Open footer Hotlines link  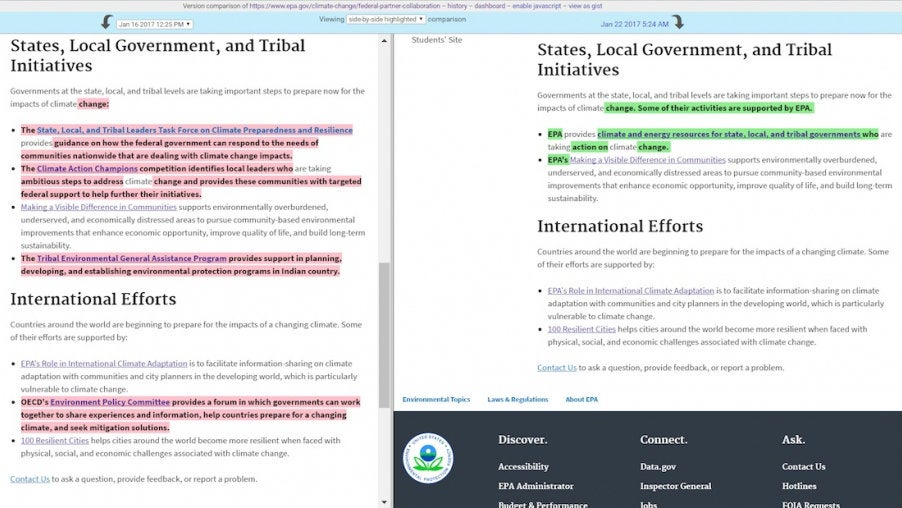(x=798, y=486)
